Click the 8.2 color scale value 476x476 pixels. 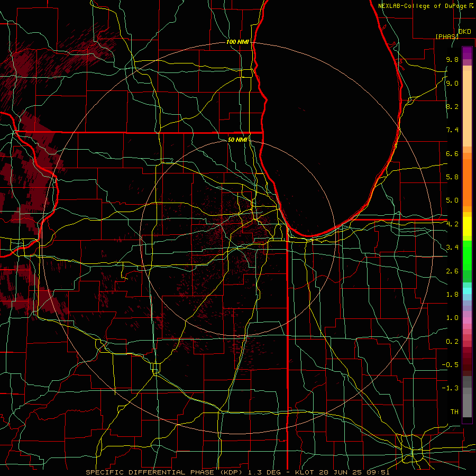click(452, 106)
